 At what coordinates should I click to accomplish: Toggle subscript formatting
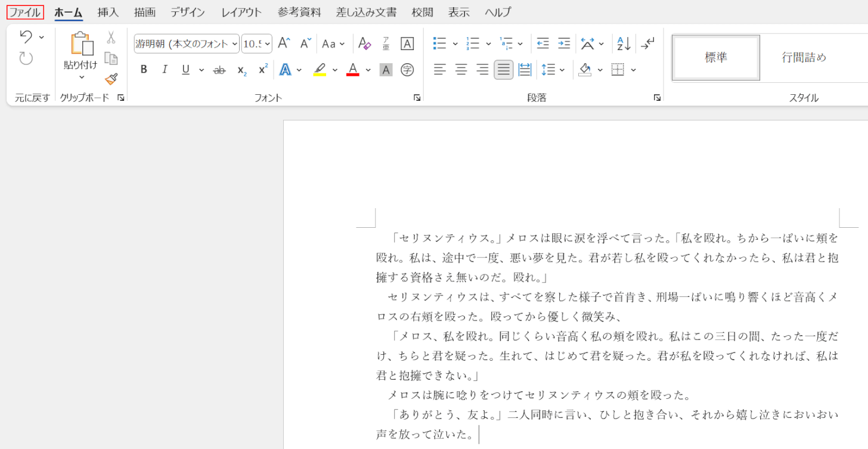click(x=241, y=70)
